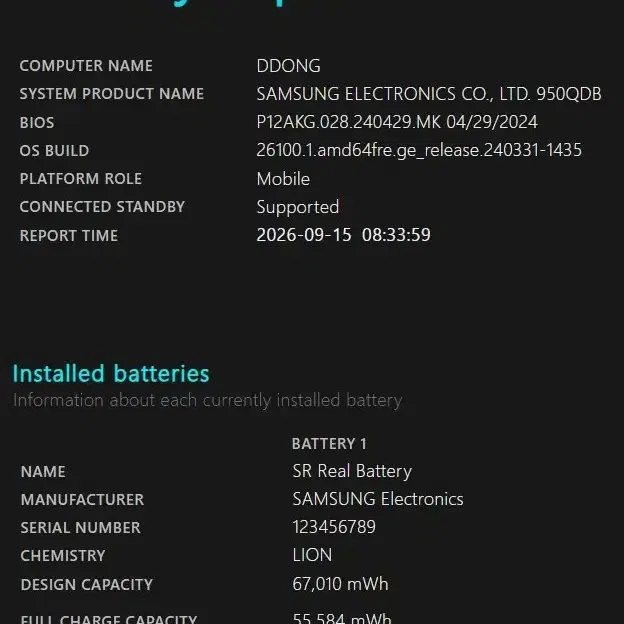Click the COMPUTER NAME label

coord(86,66)
